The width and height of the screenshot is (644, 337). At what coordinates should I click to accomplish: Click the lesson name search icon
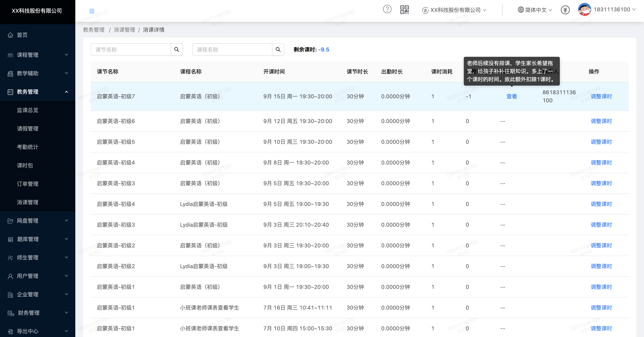coord(177,50)
